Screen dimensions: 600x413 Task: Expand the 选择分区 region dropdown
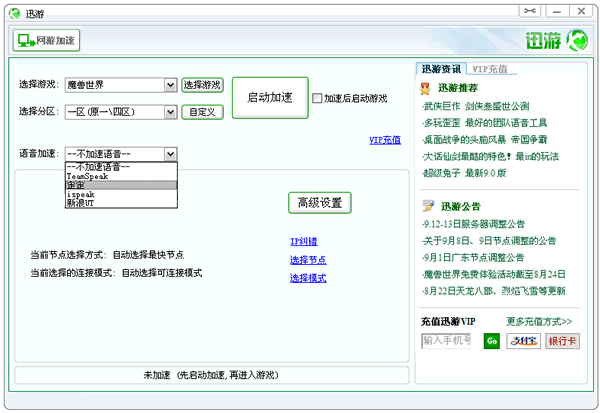[x=171, y=112]
